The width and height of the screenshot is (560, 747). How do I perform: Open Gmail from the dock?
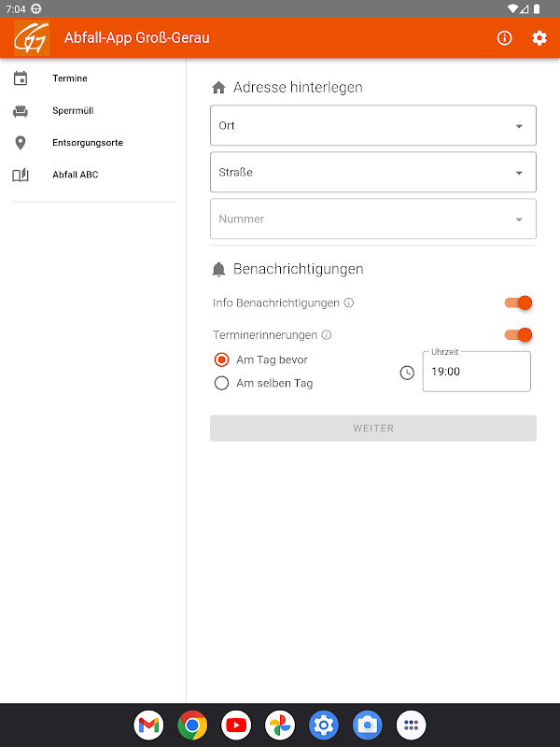pyautogui.click(x=148, y=726)
